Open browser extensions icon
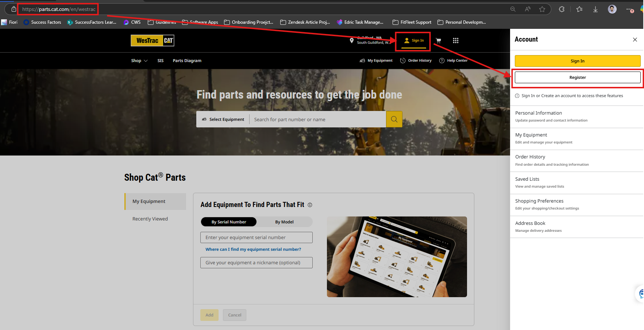This screenshot has width=644, height=330. (x=562, y=9)
